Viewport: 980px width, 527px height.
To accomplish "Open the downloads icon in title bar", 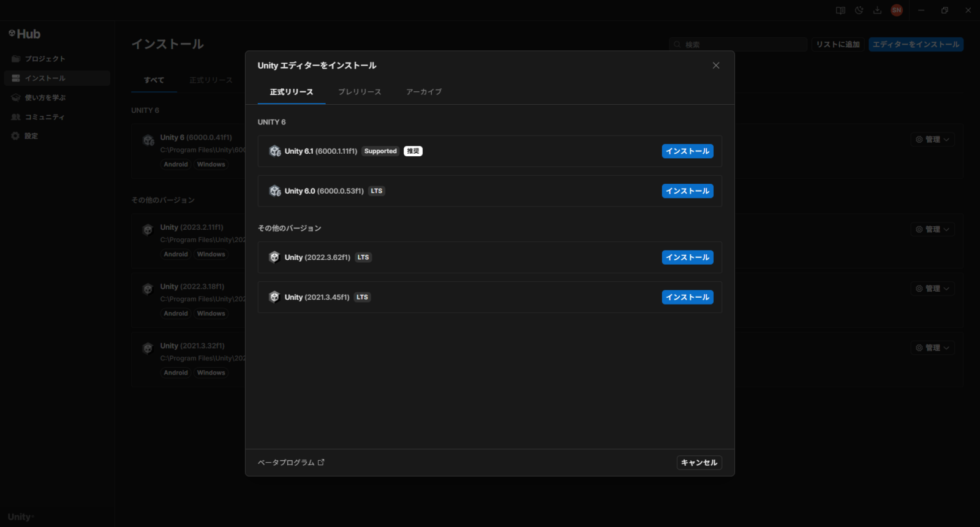I will [877, 10].
